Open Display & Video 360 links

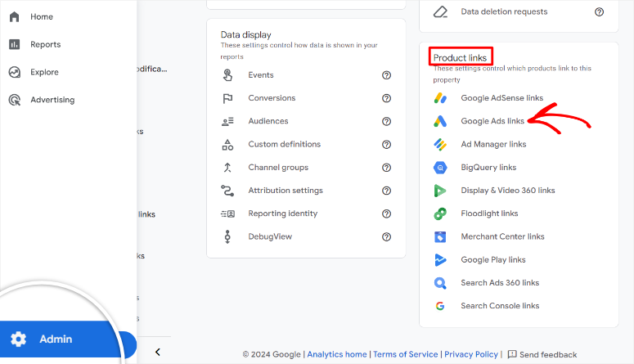pyautogui.click(x=508, y=191)
